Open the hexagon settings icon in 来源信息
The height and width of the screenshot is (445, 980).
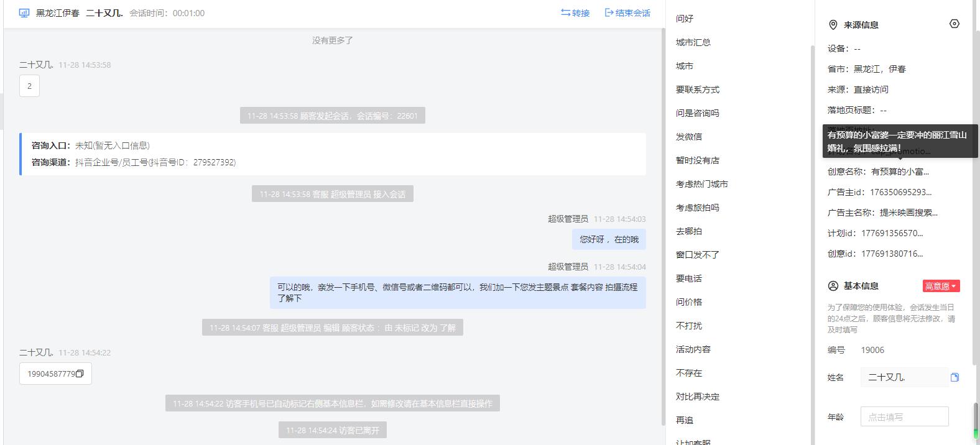[x=955, y=24]
